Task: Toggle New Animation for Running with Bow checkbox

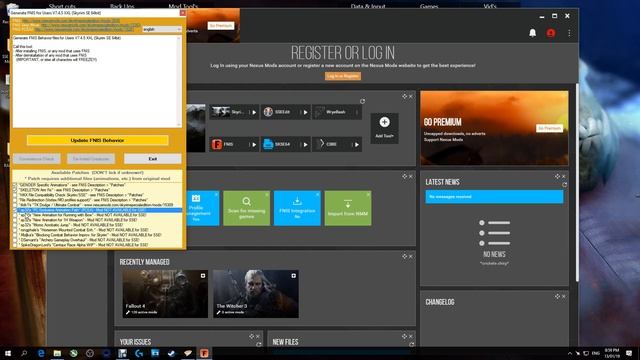Action: (15, 215)
